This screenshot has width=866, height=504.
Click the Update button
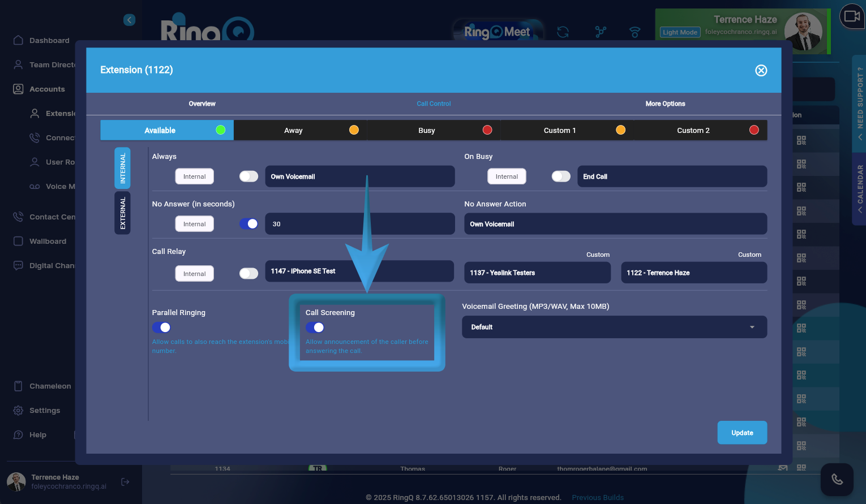pyautogui.click(x=742, y=432)
